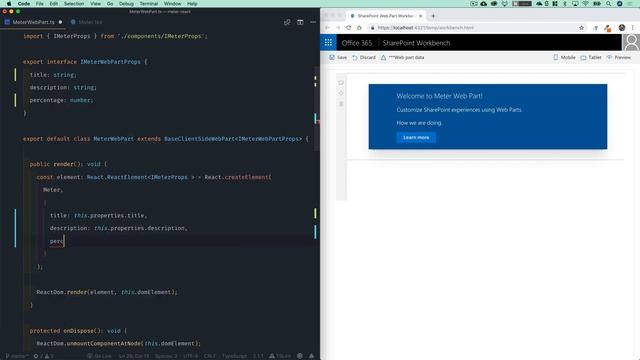
Task: Open the View menu
Action: [x=96, y=4]
